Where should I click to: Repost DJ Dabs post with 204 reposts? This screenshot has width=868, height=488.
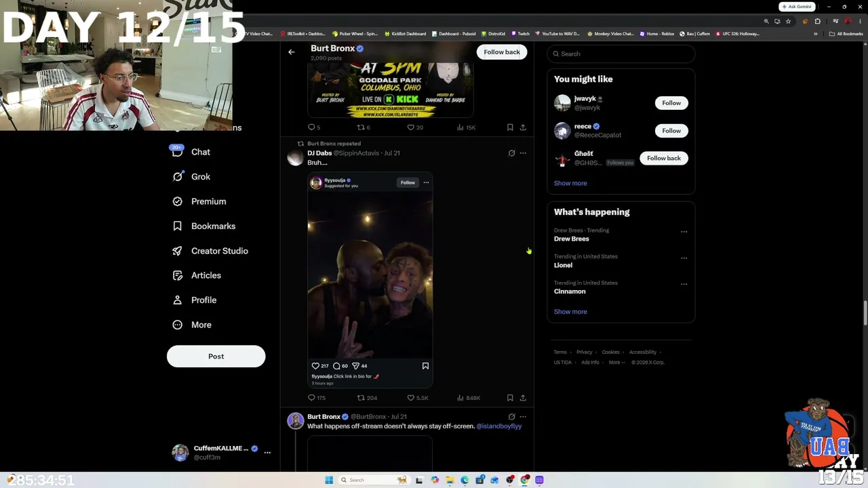pyautogui.click(x=368, y=398)
